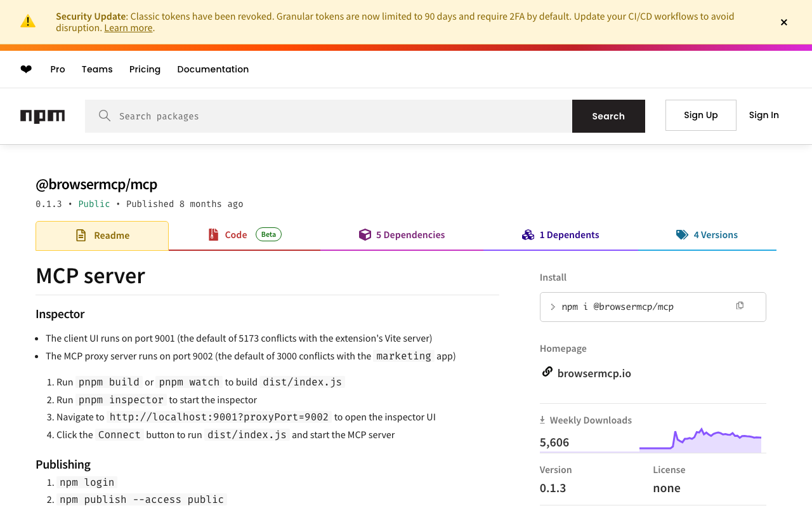
Task: Click the homepage link chain icon
Action: click(547, 372)
